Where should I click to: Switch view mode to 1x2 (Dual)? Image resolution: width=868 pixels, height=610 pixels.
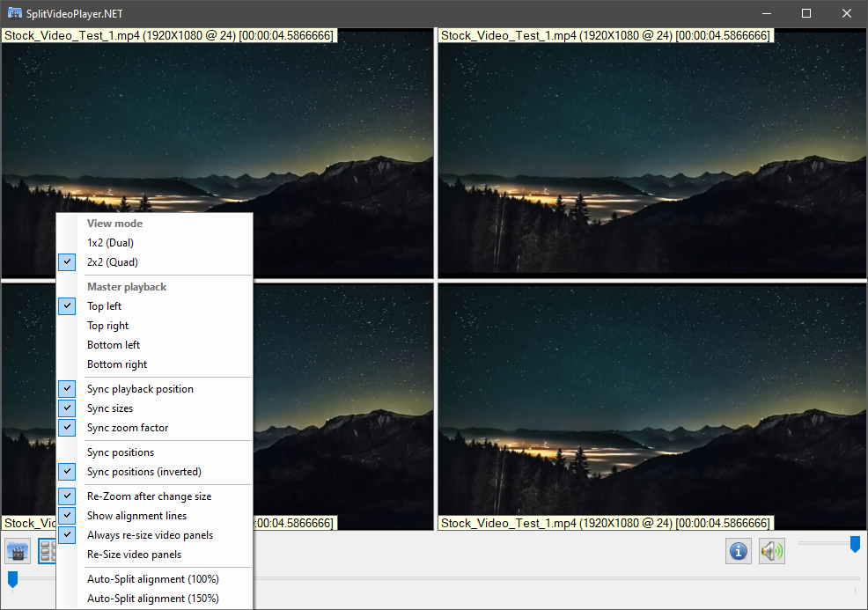pos(110,243)
